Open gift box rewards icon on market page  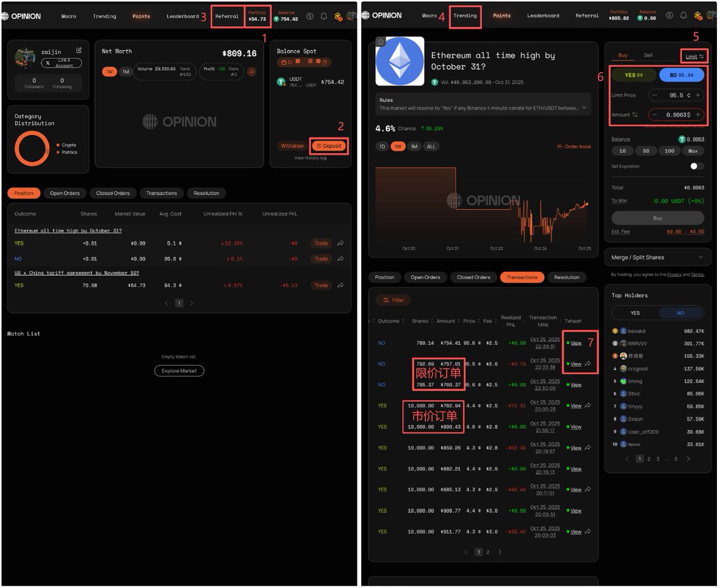pyautogui.click(x=698, y=16)
